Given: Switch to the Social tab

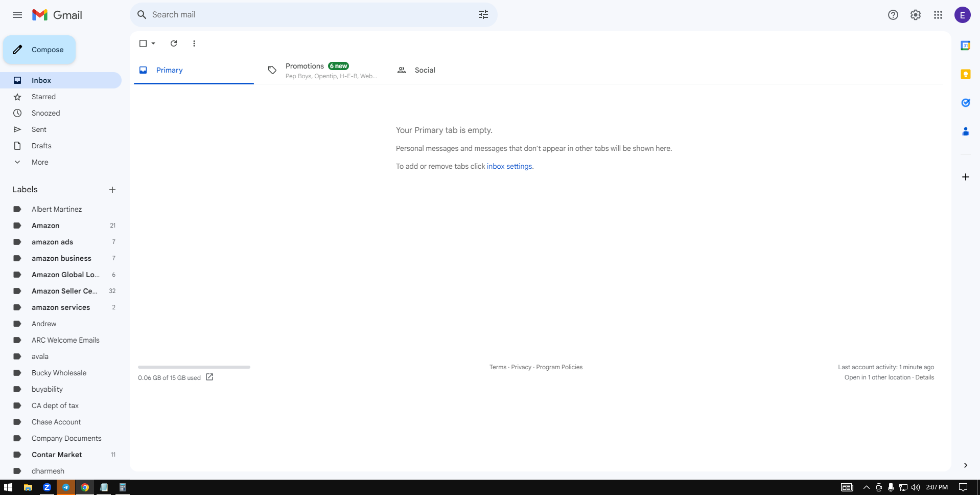Looking at the screenshot, I should pyautogui.click(x=451, y=70).
